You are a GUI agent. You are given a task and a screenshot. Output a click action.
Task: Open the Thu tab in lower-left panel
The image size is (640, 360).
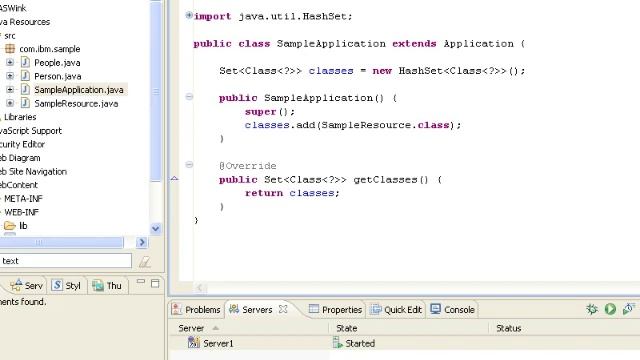click(x=107, y=286)
